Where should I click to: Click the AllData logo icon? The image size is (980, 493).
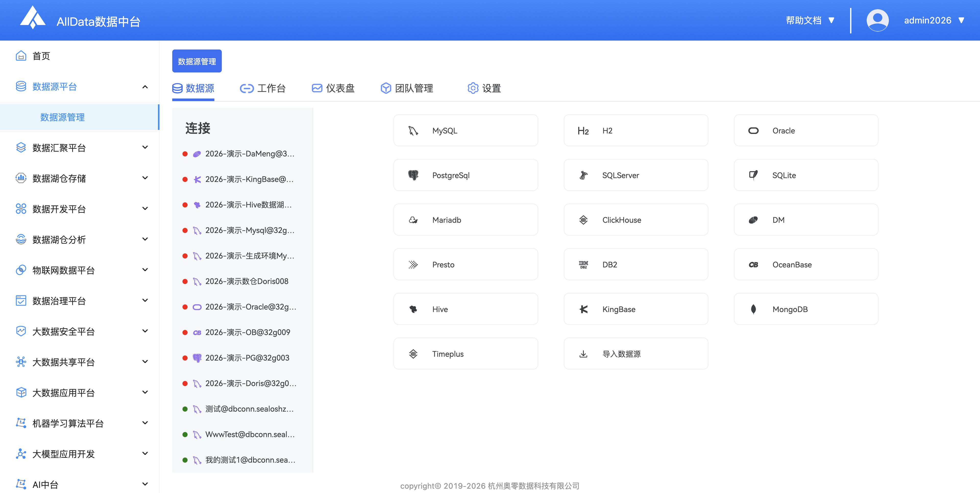click(x=33, y=18)
